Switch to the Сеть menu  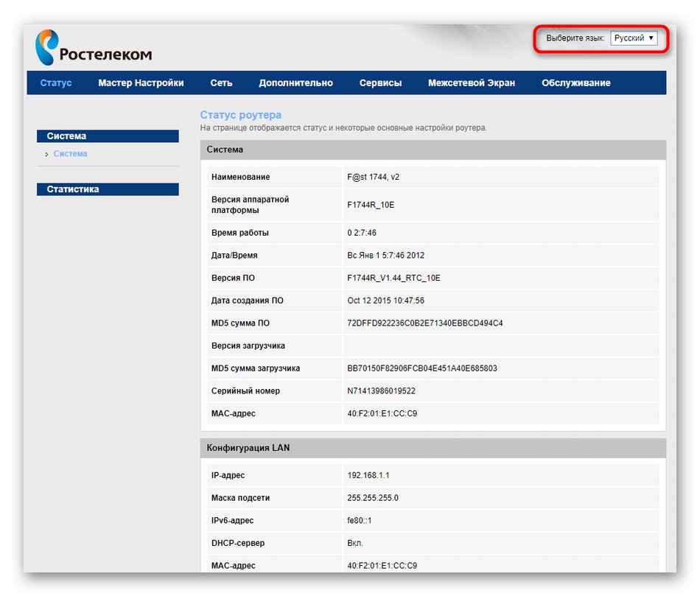[x=222, y=83]
